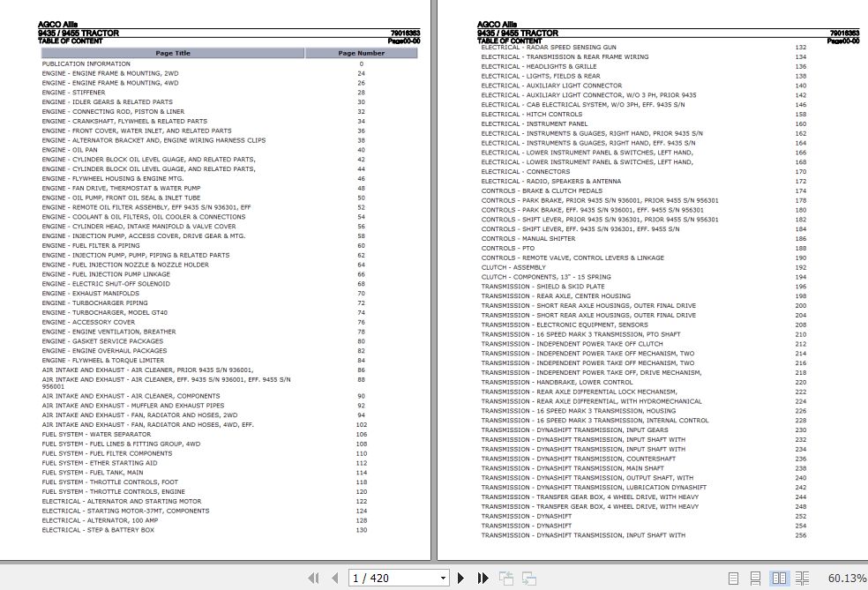Go to the next page
868x590 pixels.
pos(460,579)
